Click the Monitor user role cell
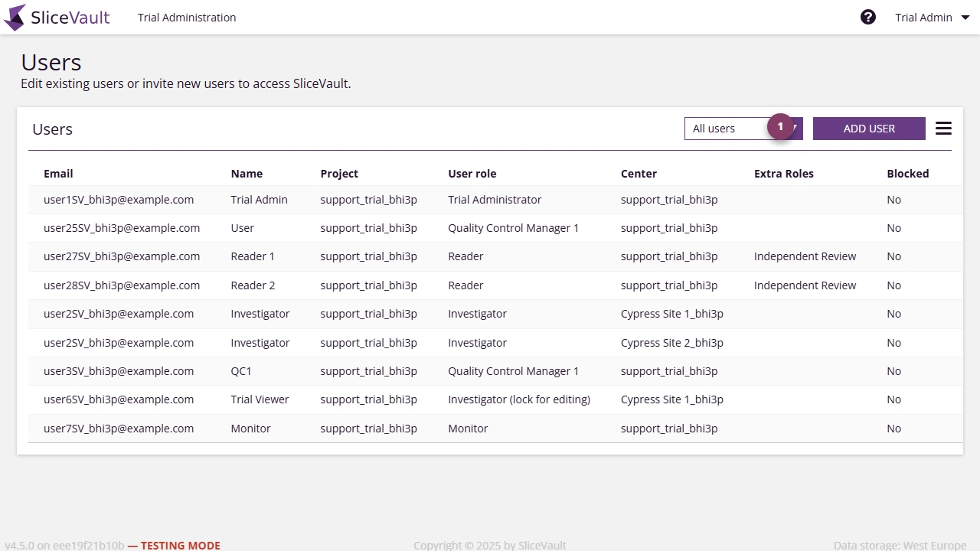Viewport: 980px width, 551px height. tap(468, 429)
